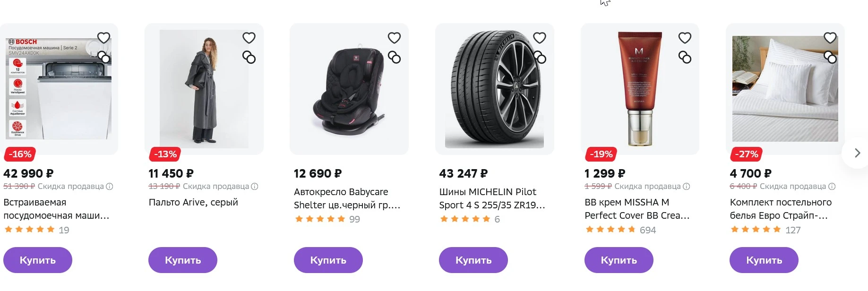Screen dimensions: 868x291
Task: Buy the bedding set for 4 700 ₽
Action: [x=764, y=260]
